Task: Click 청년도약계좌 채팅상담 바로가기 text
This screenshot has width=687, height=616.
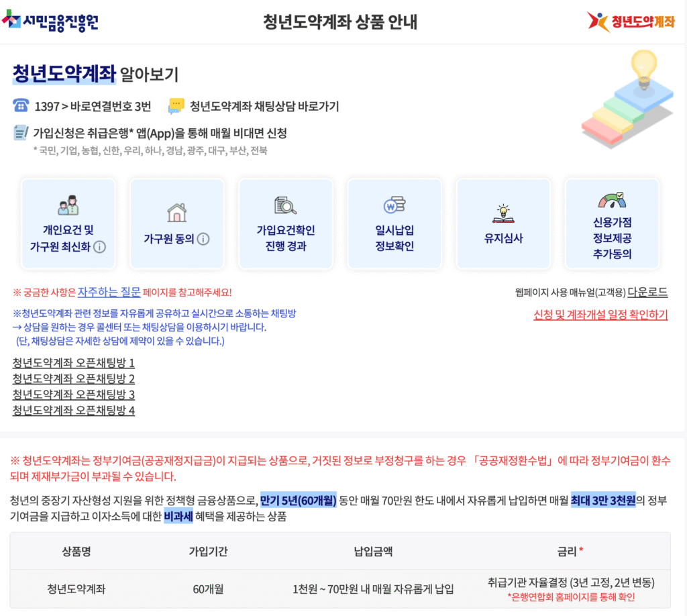Action: tap(264, 106)
